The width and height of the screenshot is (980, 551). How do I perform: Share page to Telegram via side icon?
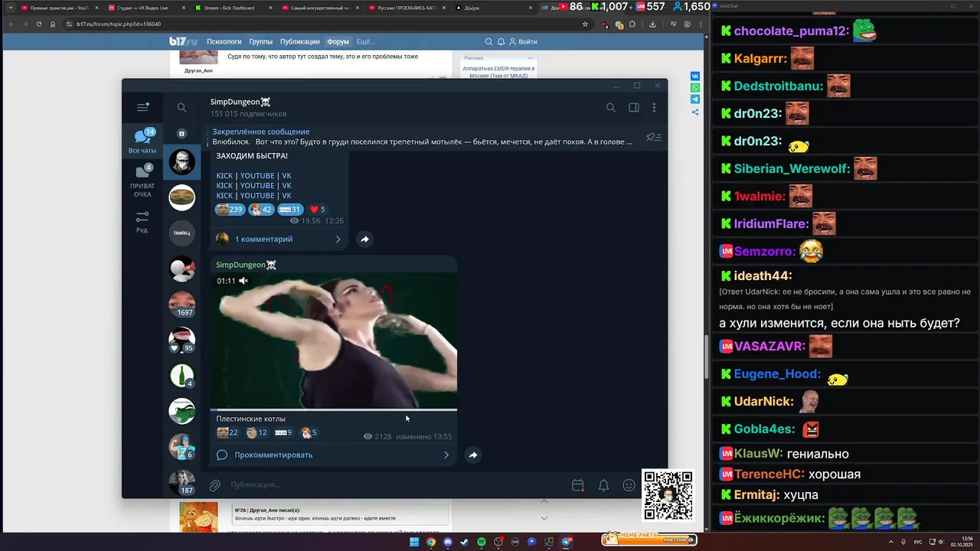click(x=695, y=99)
